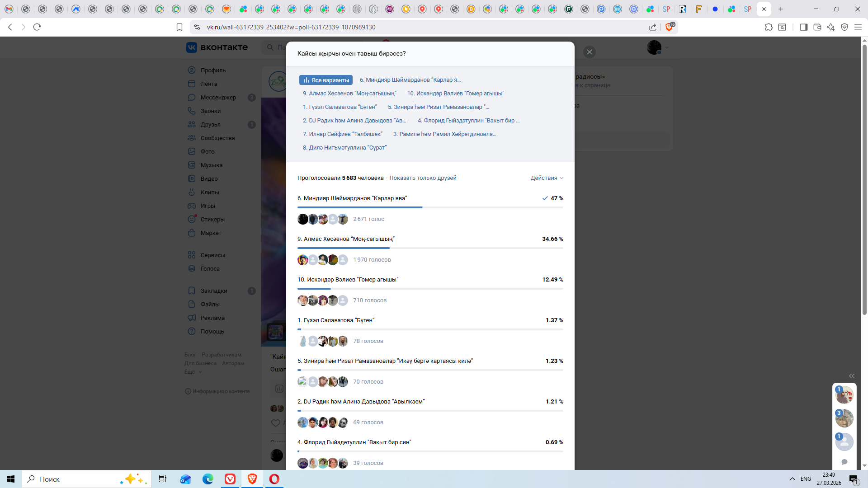Open Opera browser from the taskbar
The width and height of the screenshot is (868, 488).
pos(274,479)
